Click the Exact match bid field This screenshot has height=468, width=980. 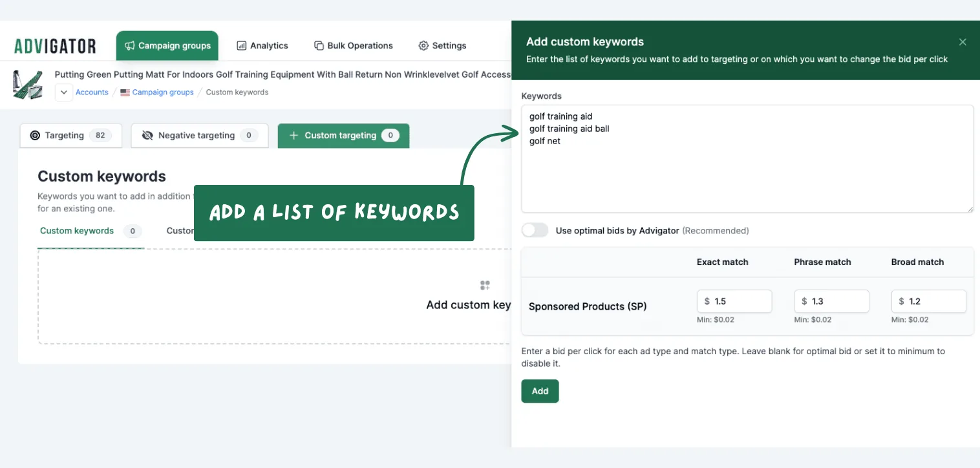click(x=734, y=301)
